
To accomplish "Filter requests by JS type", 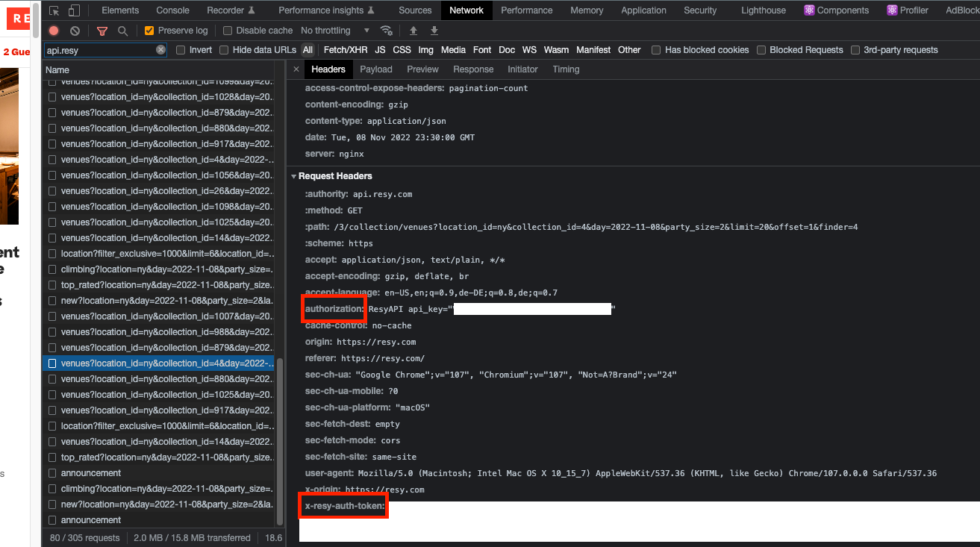I will (x=380, y=50).
